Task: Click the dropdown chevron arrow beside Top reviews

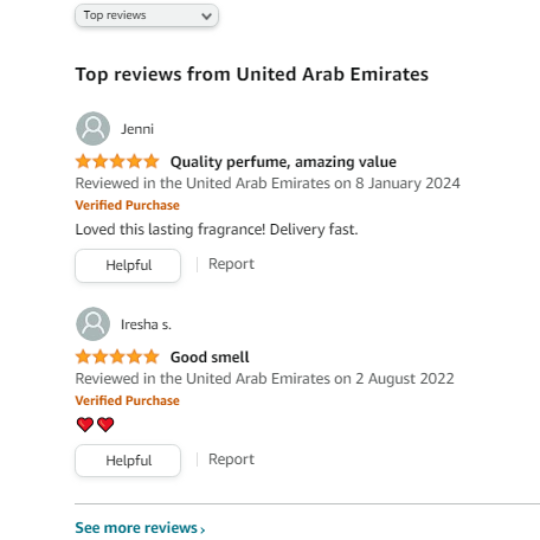Action: 206,16
